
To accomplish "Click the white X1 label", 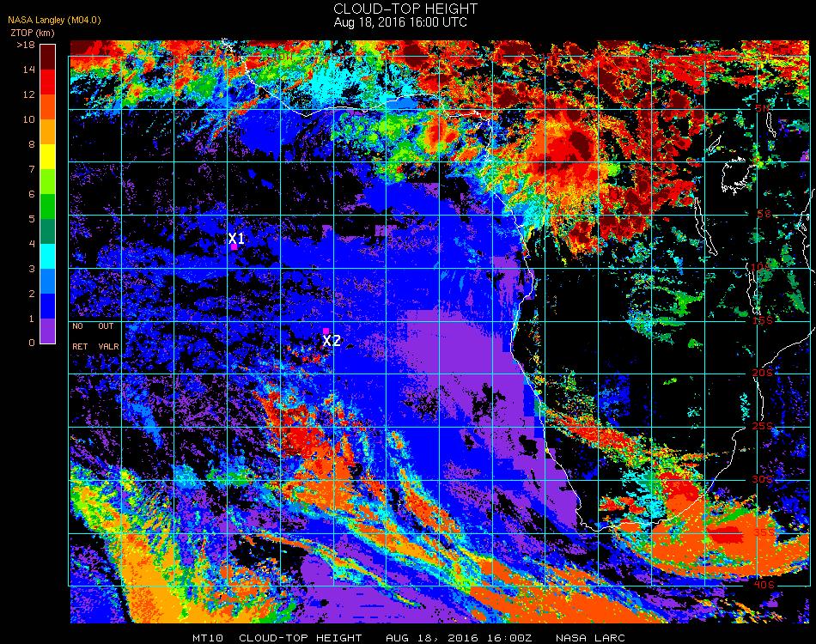I will click(236, 238).
